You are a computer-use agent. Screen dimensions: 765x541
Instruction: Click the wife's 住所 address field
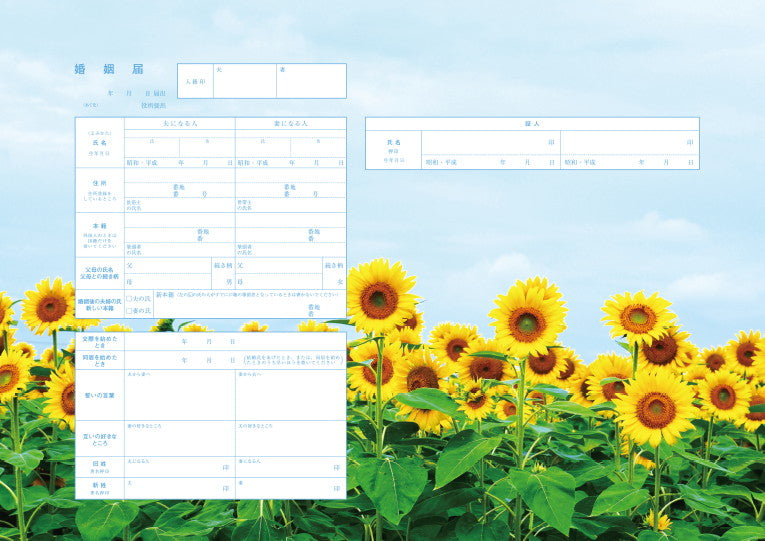[290, 189]
